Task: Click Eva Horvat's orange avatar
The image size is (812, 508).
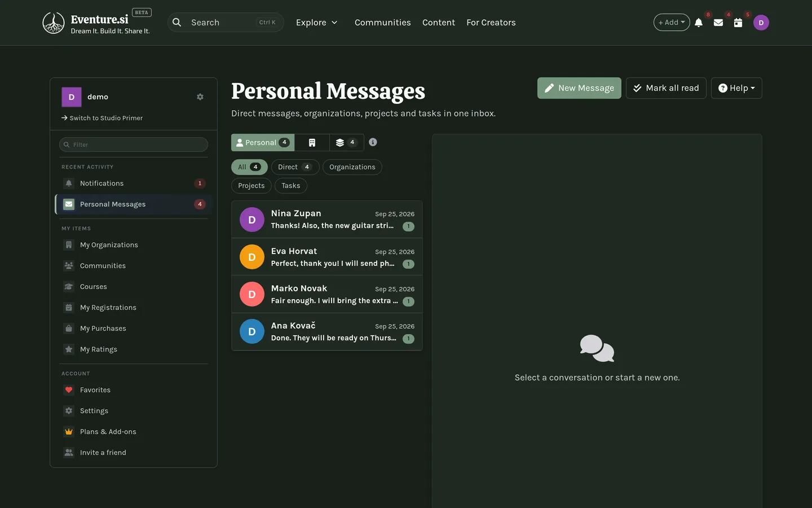Action: [252, 257]
